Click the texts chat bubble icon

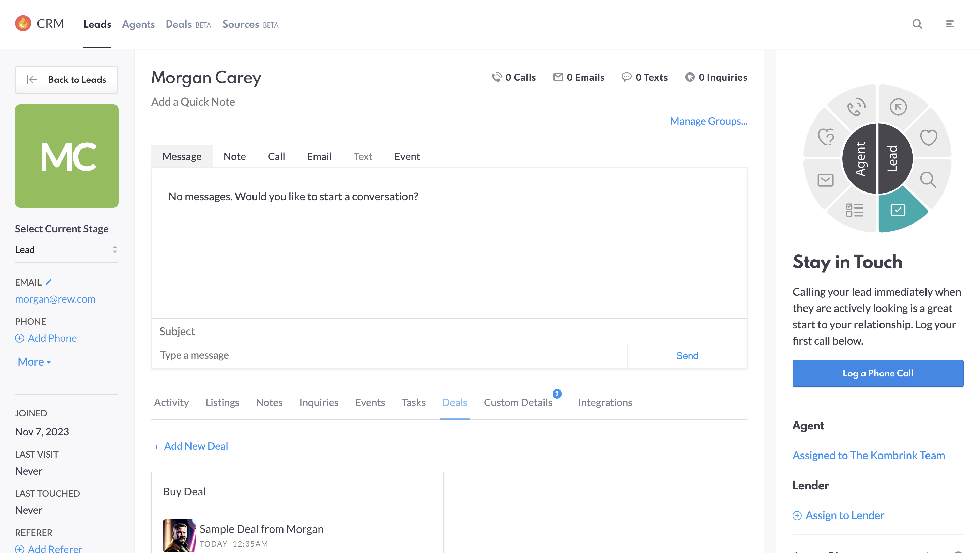626,77
